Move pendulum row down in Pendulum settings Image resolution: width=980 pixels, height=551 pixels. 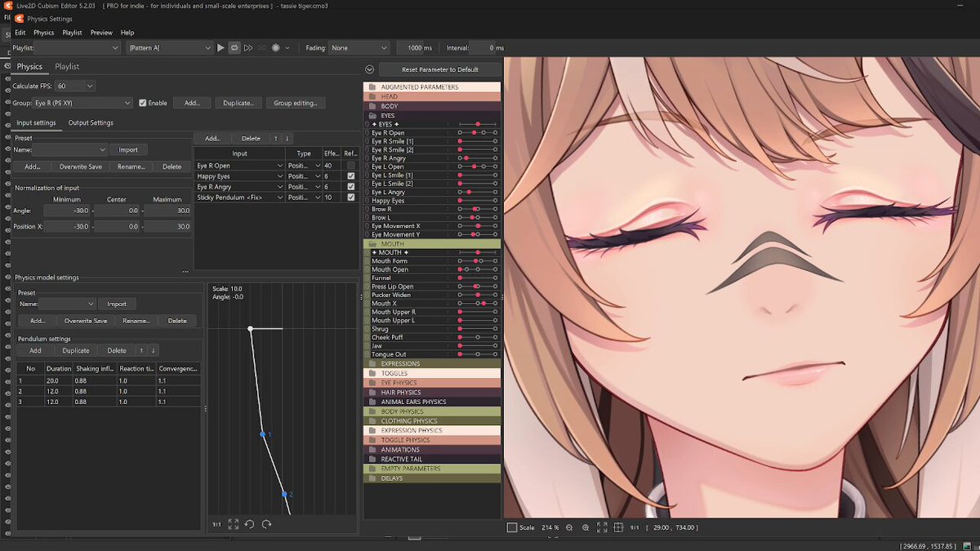point(153,350)
